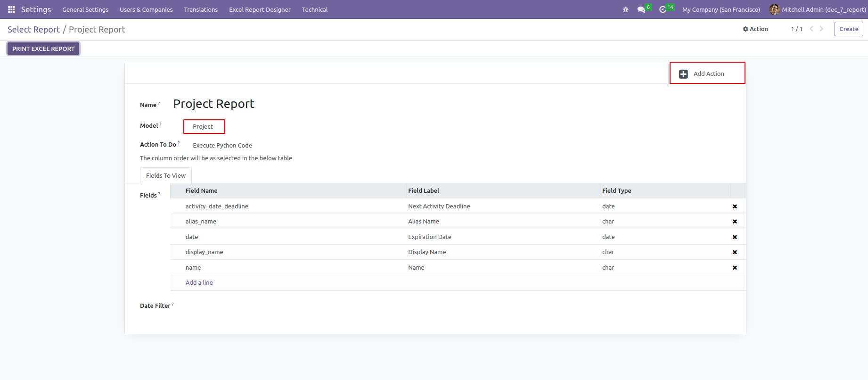Open the Translations menu
868x380 pixels.
coord(201,9)
